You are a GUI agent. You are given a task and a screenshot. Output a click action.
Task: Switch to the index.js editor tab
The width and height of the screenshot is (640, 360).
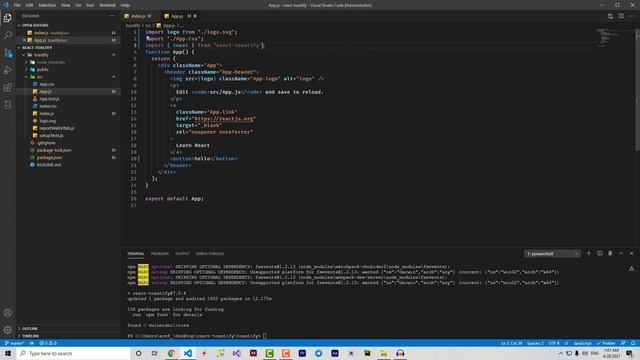pyautogui.click(x=138, y=16)
